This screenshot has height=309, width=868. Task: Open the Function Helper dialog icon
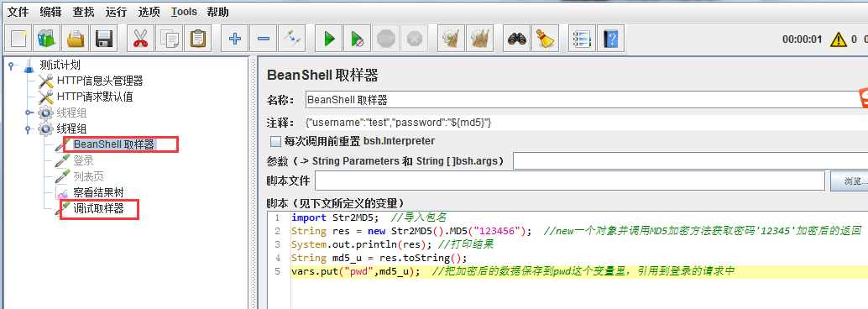pyautogui.click(x=582, y=39)
